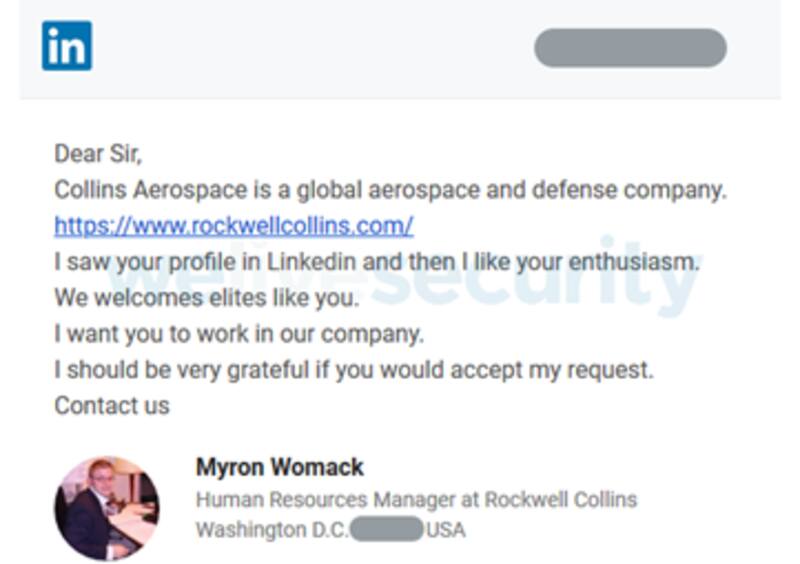Screen dimensions: 800x564
Task: Click the LinkedIn logo icon
Action: click(x=67, y=46)
